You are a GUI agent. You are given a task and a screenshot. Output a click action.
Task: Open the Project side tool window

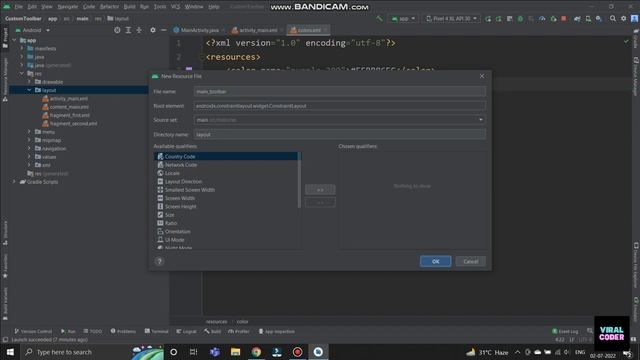[5, 38]
